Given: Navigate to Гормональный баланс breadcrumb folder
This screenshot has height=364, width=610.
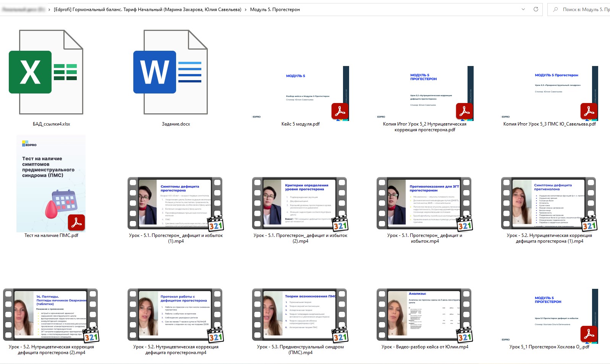Looking at the screenshot, I should point(147,10).
